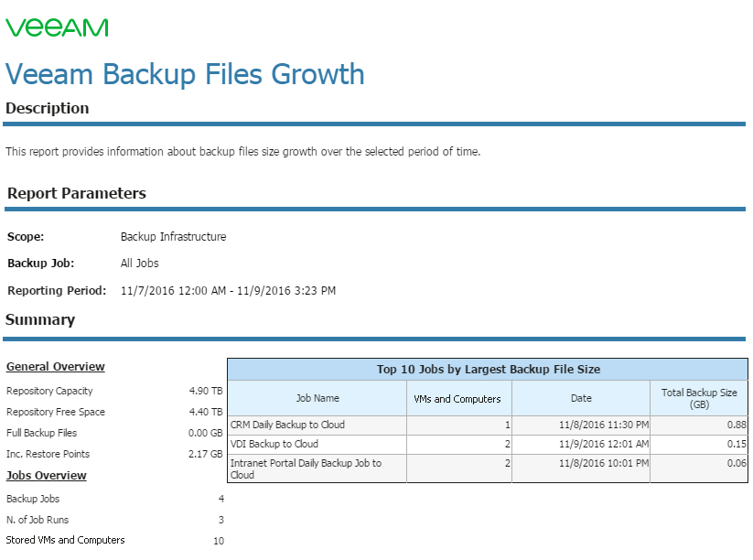Click the Top 10 Jobs table title

click(488, 370)
